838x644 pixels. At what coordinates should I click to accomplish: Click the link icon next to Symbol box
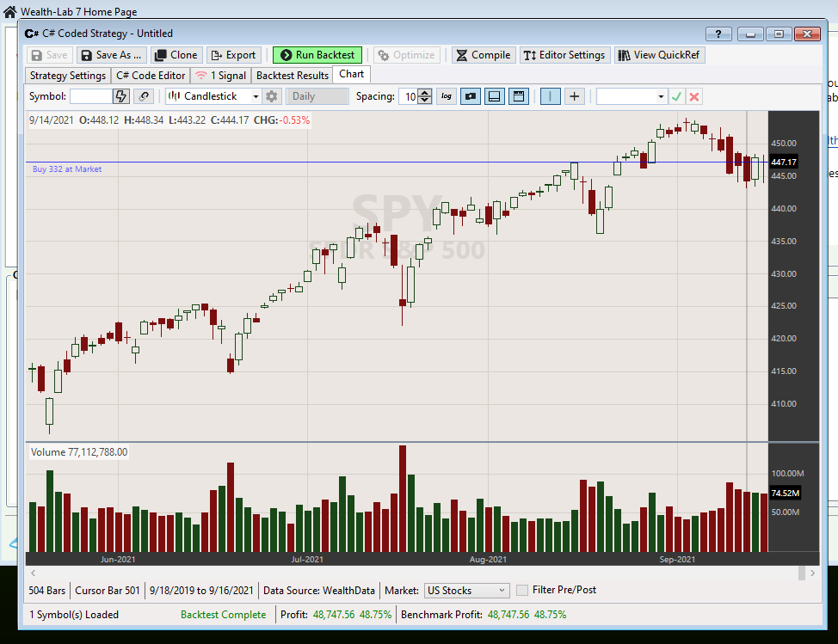144,96
